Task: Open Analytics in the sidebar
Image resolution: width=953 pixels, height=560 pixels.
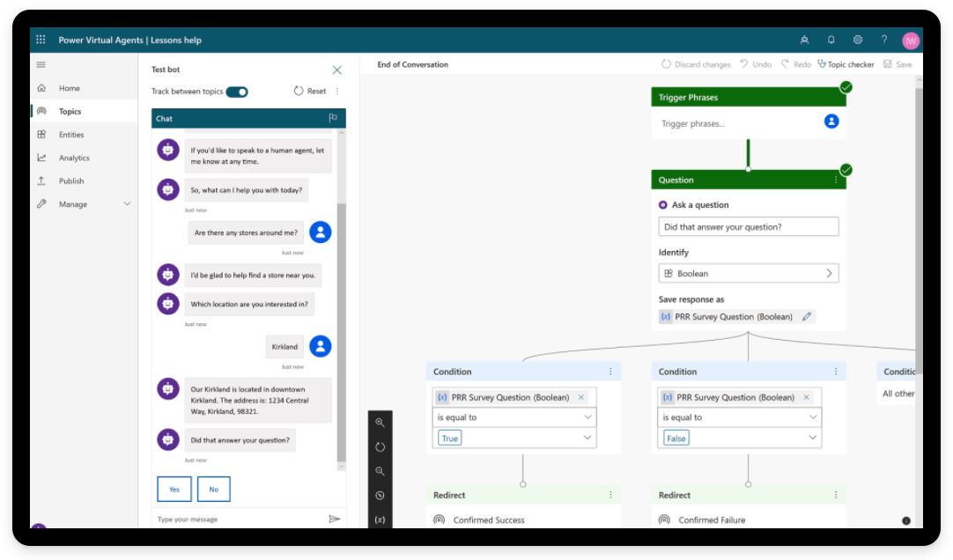Action: 84,158
